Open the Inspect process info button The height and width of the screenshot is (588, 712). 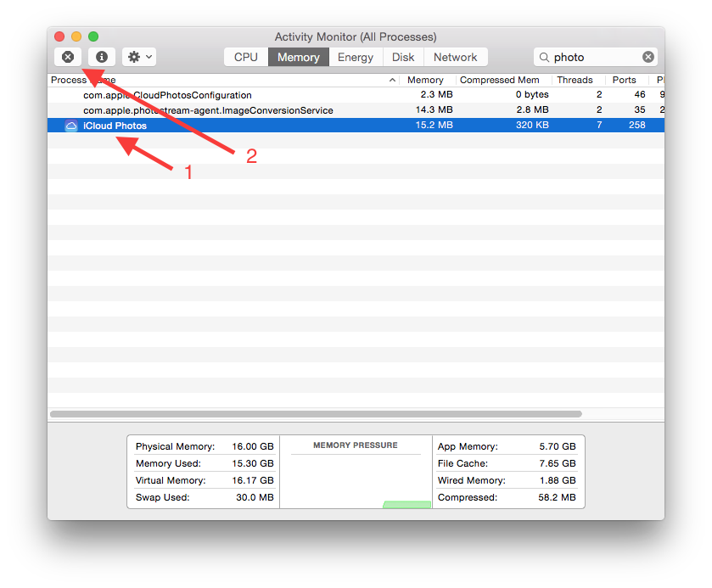[102, 57]
